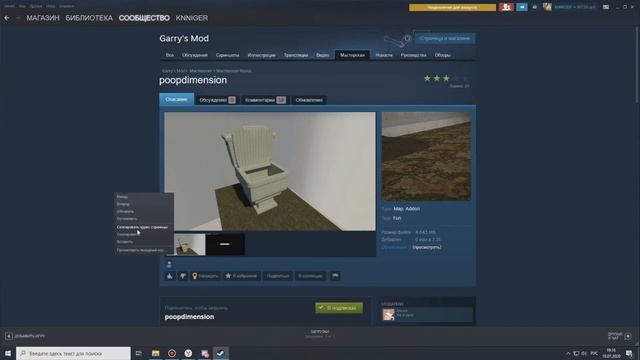
Task: Select the toilet screenshot thumbnail
Action: coord(189,244)
